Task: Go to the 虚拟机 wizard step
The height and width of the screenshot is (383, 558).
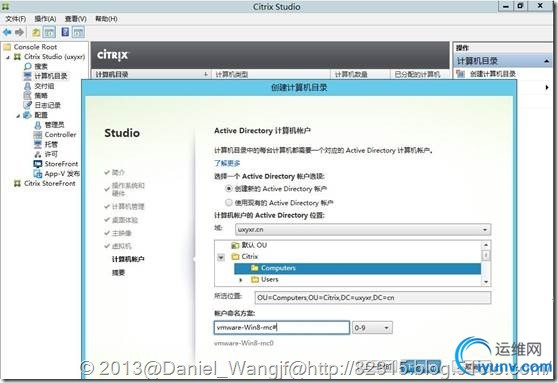Action: tap(121, 246)
